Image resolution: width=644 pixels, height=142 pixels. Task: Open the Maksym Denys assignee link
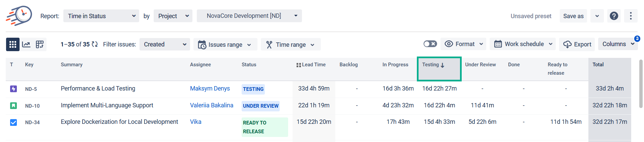point(210,88)
